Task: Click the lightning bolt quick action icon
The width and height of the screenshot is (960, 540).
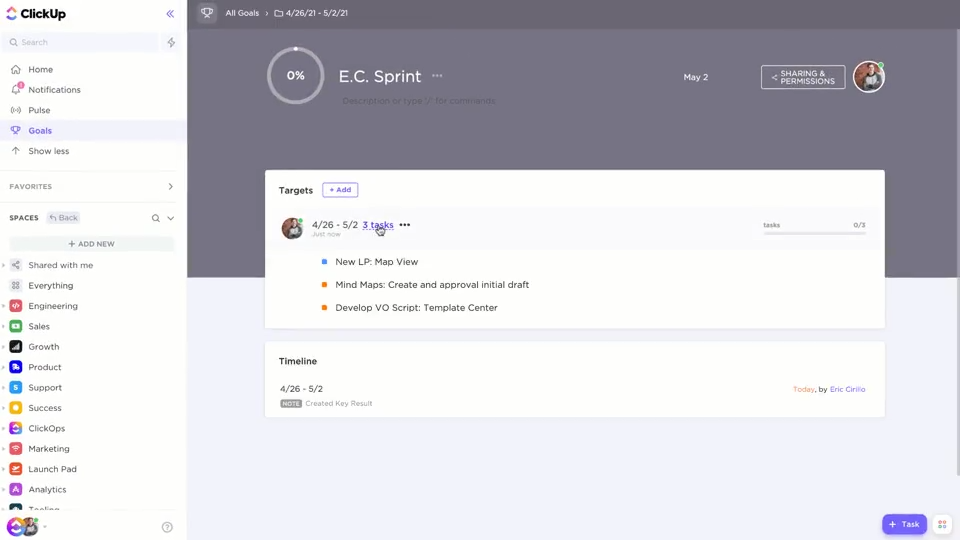Action: pyautogui.click(x=171, y=42)
